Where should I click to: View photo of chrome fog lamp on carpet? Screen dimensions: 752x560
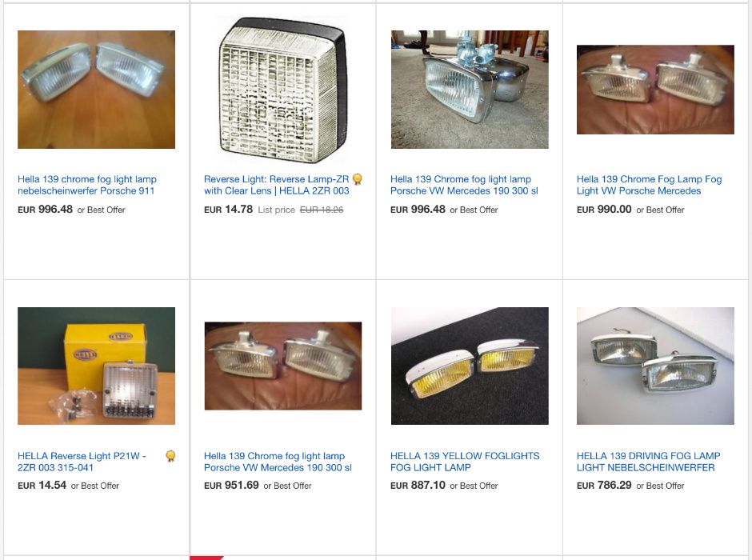470,90
